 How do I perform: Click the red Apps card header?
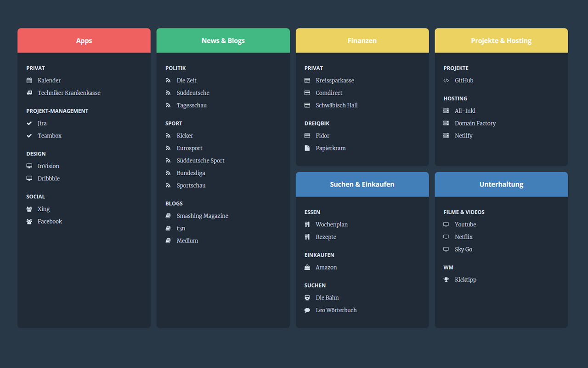coord(84,40)
